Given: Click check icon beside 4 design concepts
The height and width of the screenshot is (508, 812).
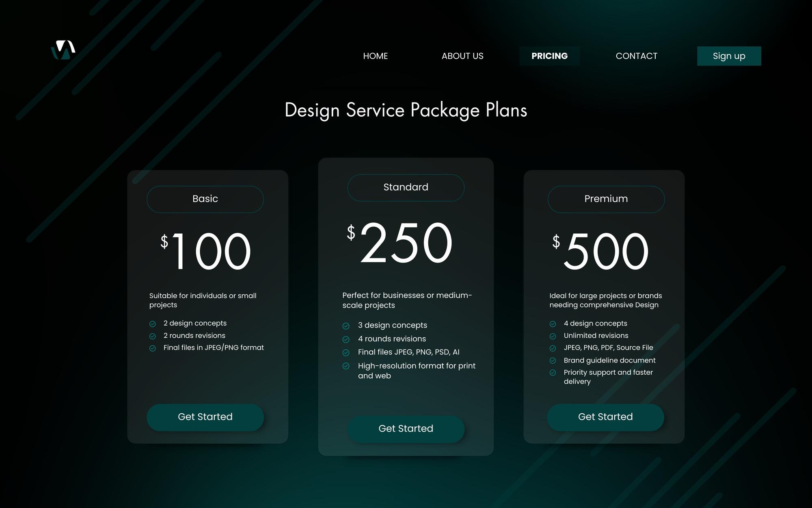Looking at the screenshot, I should 553,324.
